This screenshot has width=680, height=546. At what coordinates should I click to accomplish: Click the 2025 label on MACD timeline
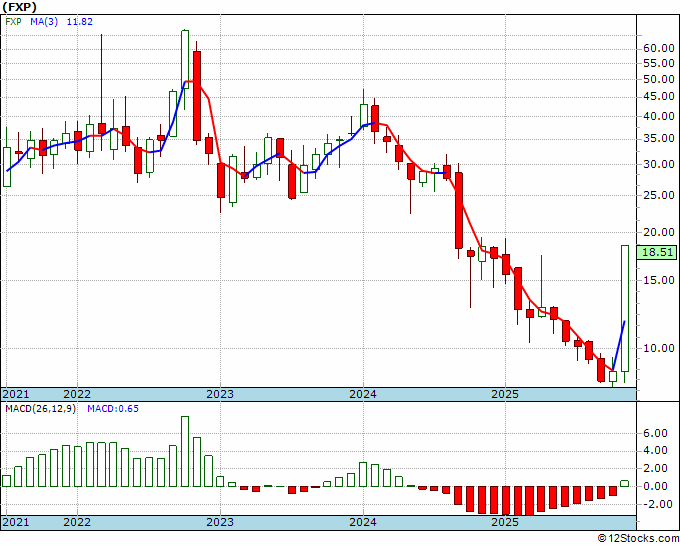[x=505, y=522]
